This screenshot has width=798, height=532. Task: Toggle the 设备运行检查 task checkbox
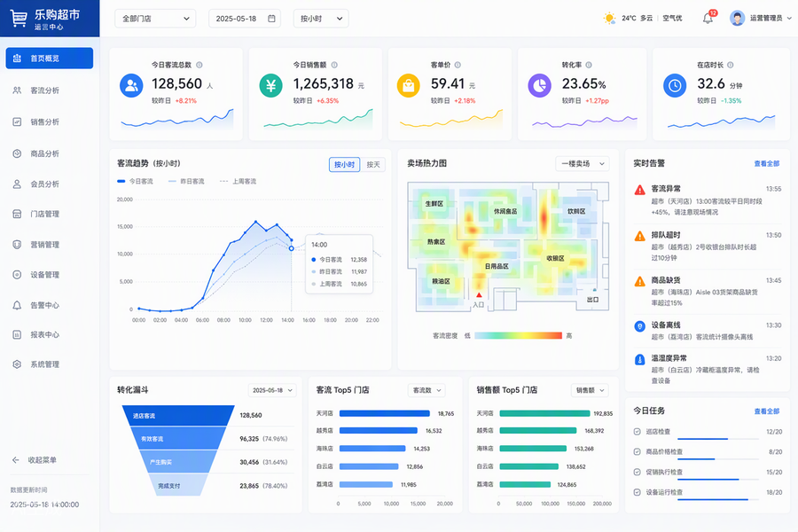pos(637,493)
